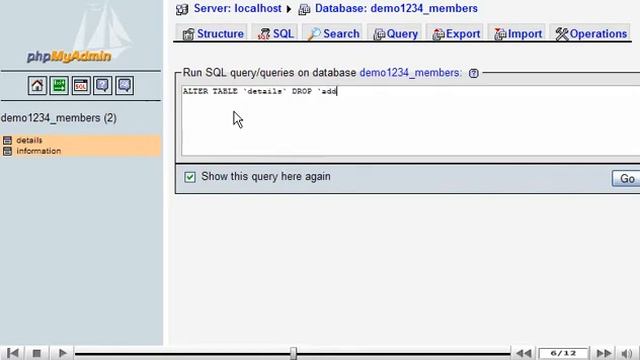Click the video progress slider handle
The height and width of the screenshot is (360, 640).
coord(293,353)
